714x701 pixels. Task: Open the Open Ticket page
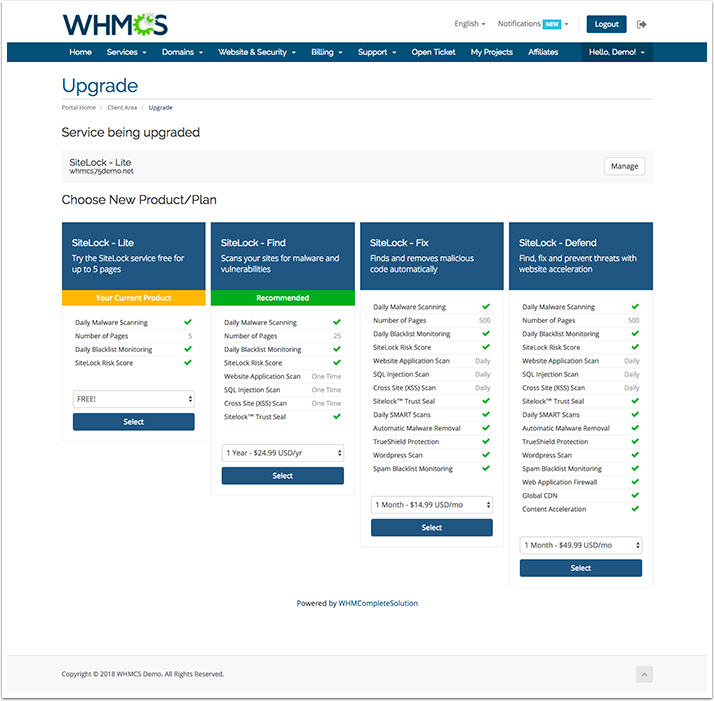[x=433, y=52]
